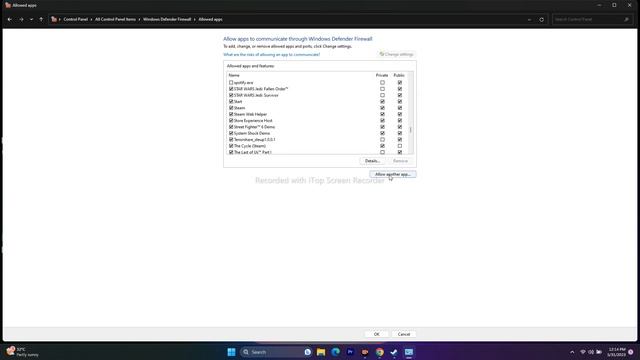Click the Public column header
The width and height of the screenshot is (640, 360).
399,75
